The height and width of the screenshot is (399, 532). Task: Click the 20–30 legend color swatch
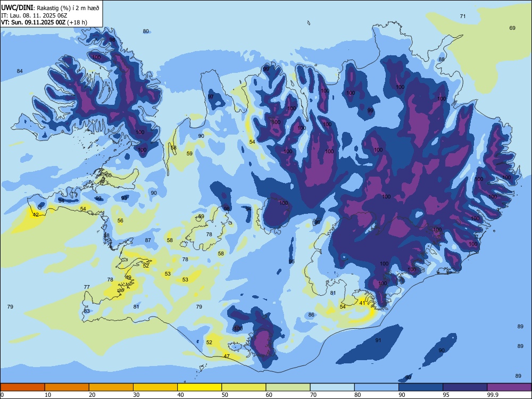pos(111,387)
